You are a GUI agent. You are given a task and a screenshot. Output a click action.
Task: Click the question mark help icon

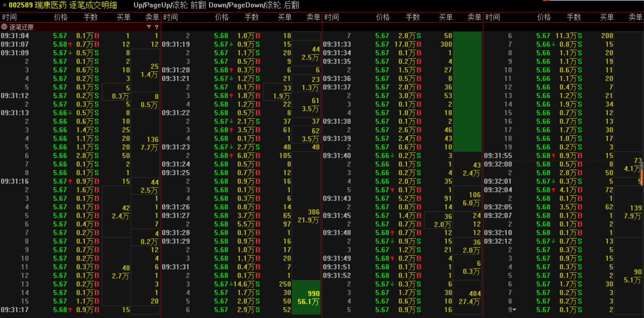point(156,27)
